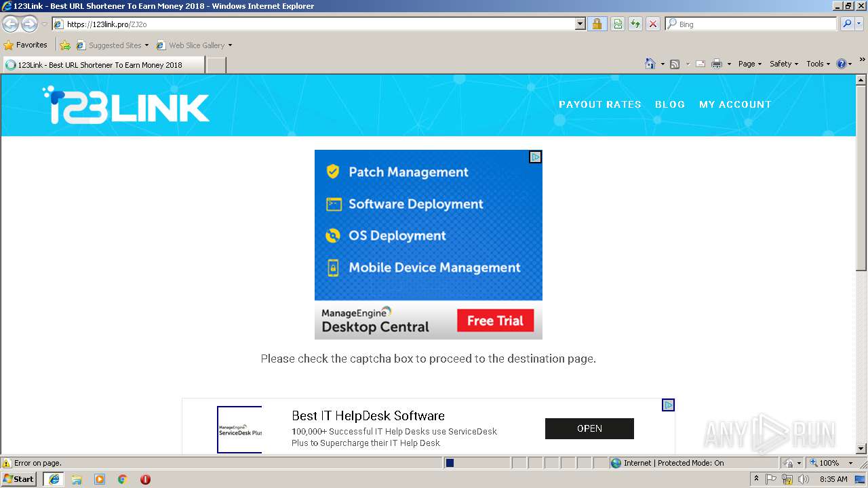Viewport: 868px width, 488px height.
Task: Open the Tools menu
Action: [x=818, y=64]
